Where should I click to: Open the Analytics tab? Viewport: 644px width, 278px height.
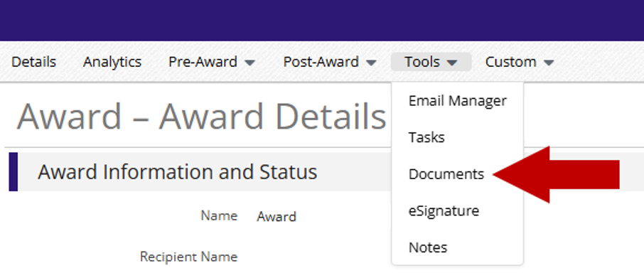pyautogui.click(x=112, y=62)
